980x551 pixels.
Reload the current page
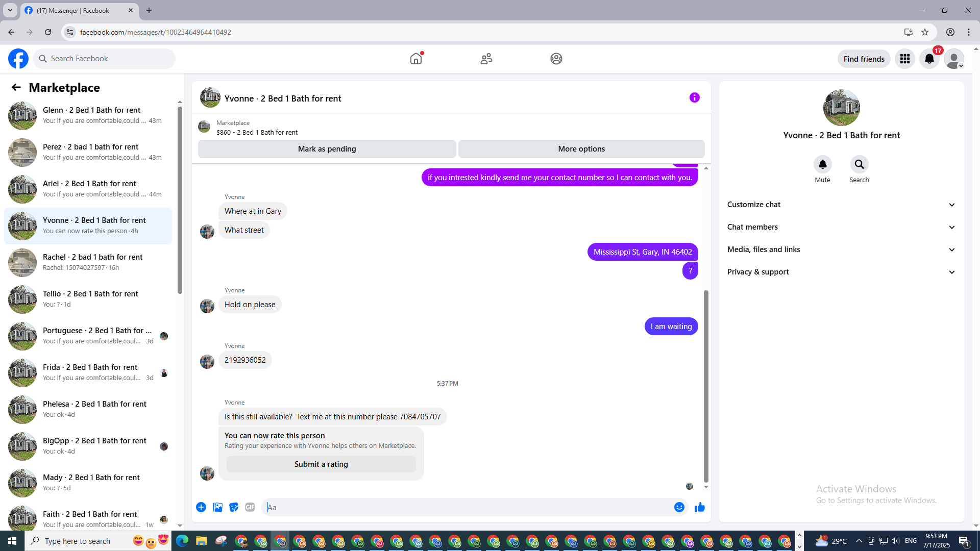(48, 32)
